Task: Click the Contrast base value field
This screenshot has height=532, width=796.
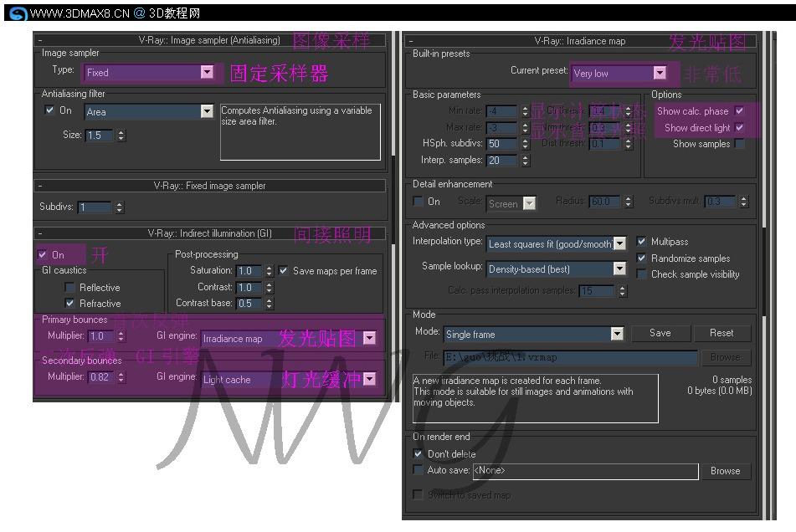Action: pos(249,304)
